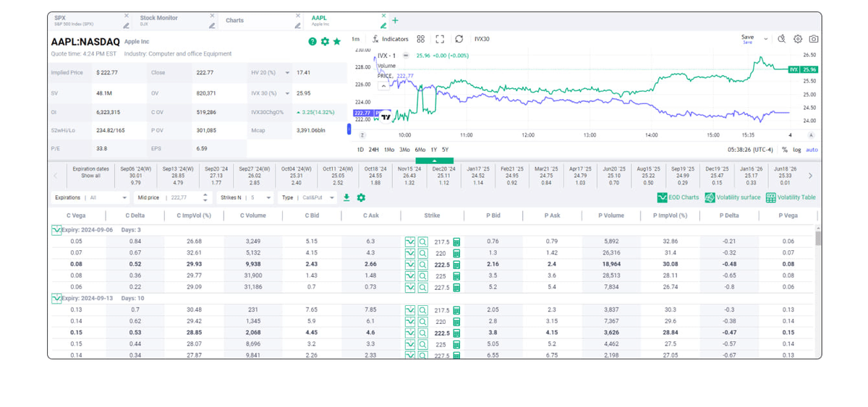Open chart settings gear at top right

(x=798, y=39)
